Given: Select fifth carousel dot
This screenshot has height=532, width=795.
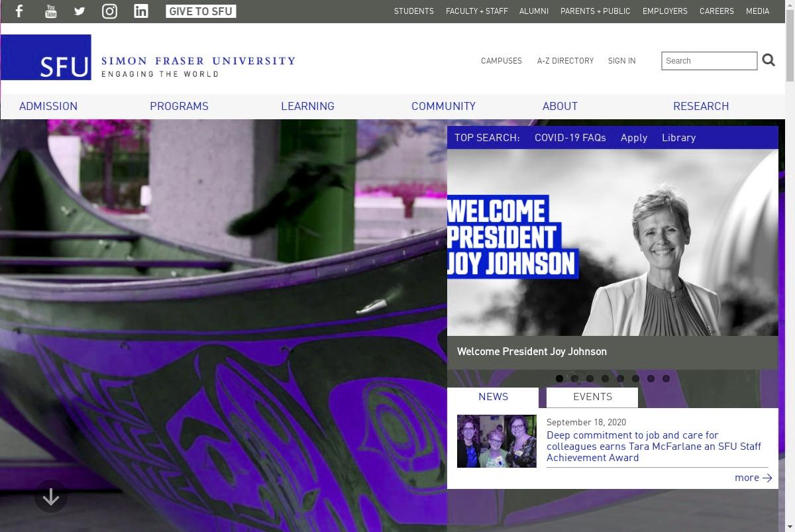Looking at the screenshot, I should (620, 379).
